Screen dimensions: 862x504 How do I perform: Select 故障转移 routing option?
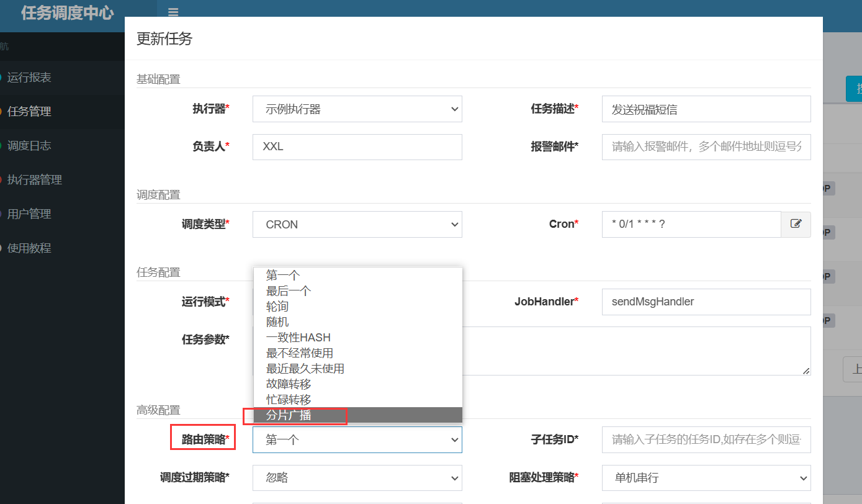357,384
